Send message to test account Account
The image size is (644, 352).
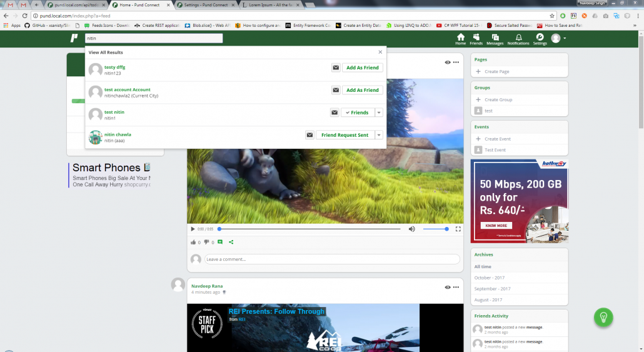click(x=336, y=90)
